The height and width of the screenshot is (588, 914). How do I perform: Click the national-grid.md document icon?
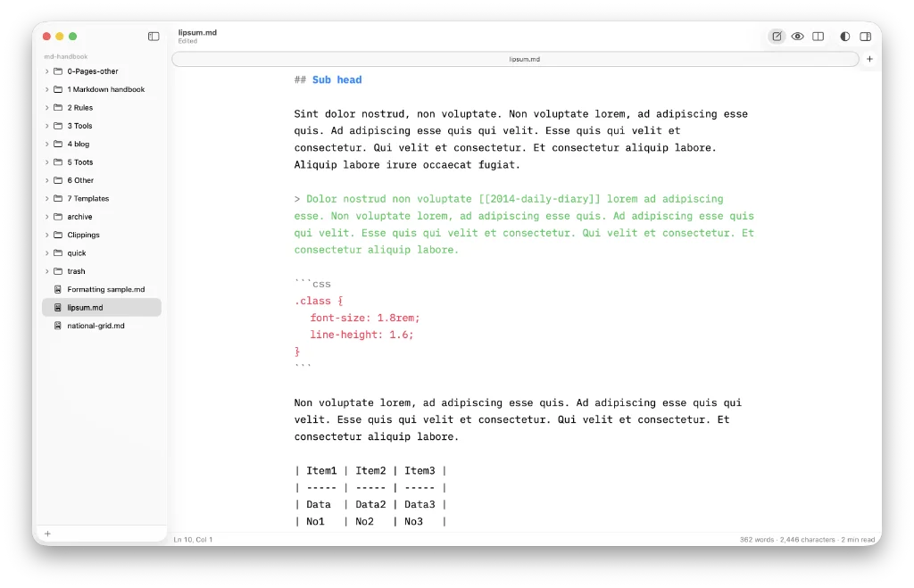pyautogui.click(x=58, y=326)
